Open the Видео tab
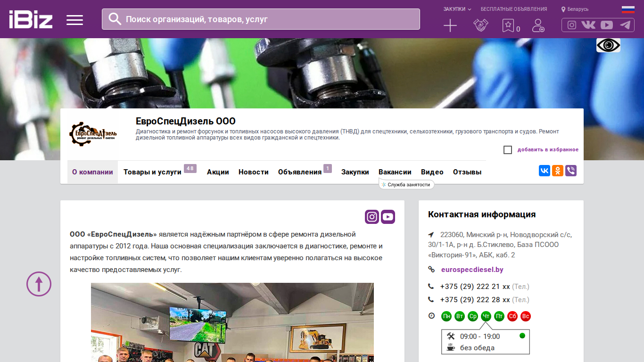644x362 pixels. coord(432,172)
